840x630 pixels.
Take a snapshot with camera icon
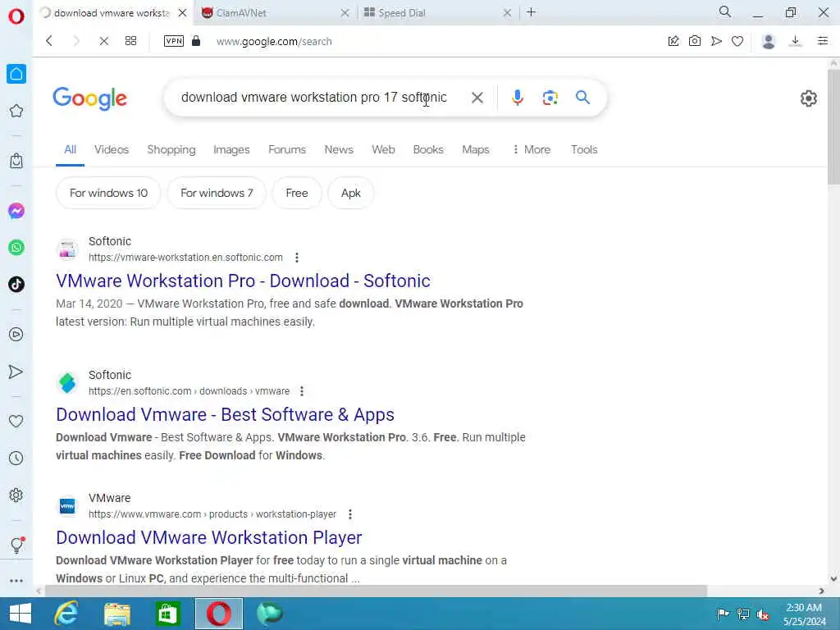click(x=695, y=41)
